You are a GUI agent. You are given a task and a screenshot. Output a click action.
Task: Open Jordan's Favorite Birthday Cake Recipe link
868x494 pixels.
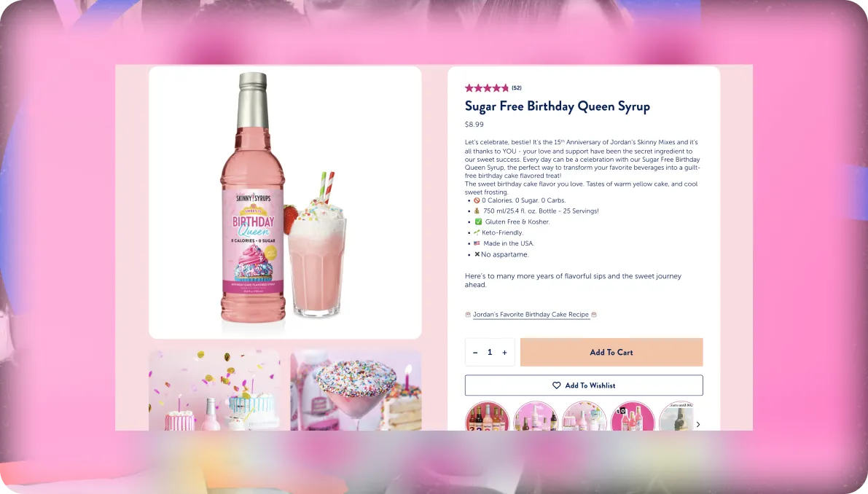pos(531,314)
